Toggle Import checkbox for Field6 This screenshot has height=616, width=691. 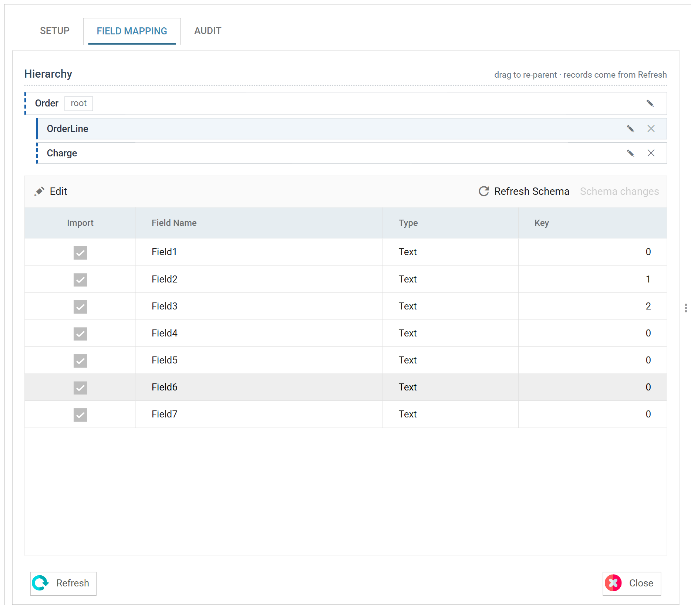(80, 388)
